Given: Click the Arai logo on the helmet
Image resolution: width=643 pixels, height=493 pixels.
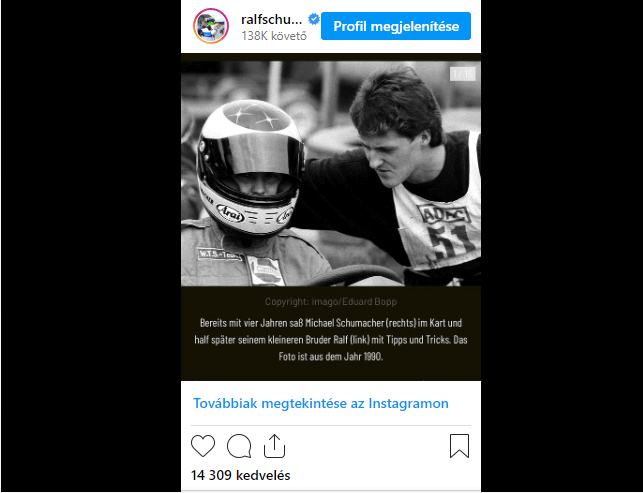Looking at the screenshot, I should click(230, 213).
